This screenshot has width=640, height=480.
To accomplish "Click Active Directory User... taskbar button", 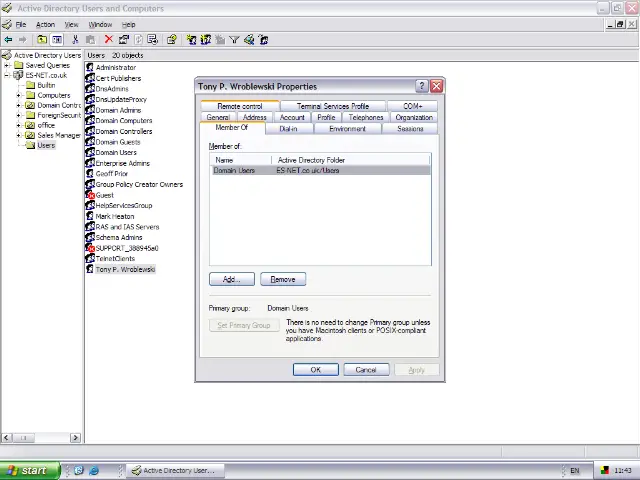I will (x=176, y=470).
